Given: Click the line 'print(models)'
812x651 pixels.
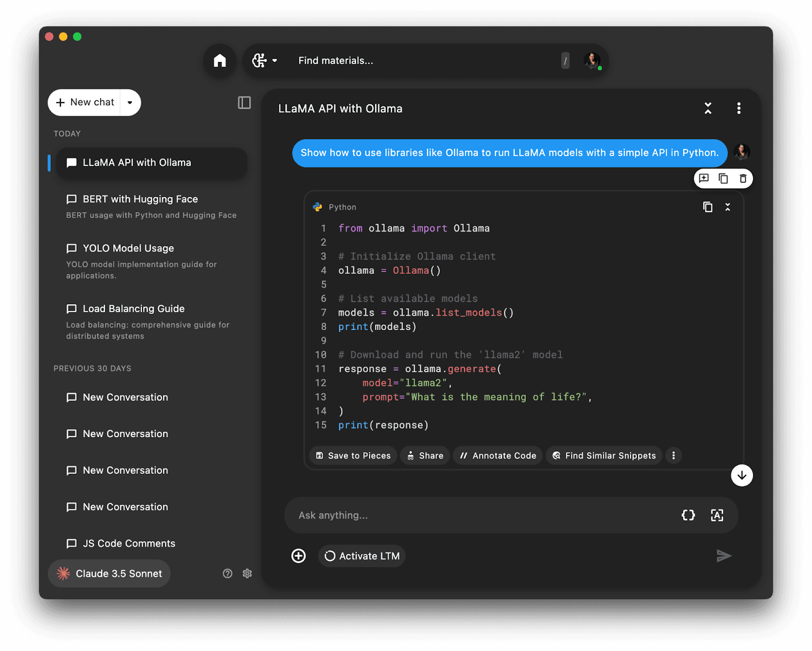Looking at the screenshot, I should coord(378,327).
